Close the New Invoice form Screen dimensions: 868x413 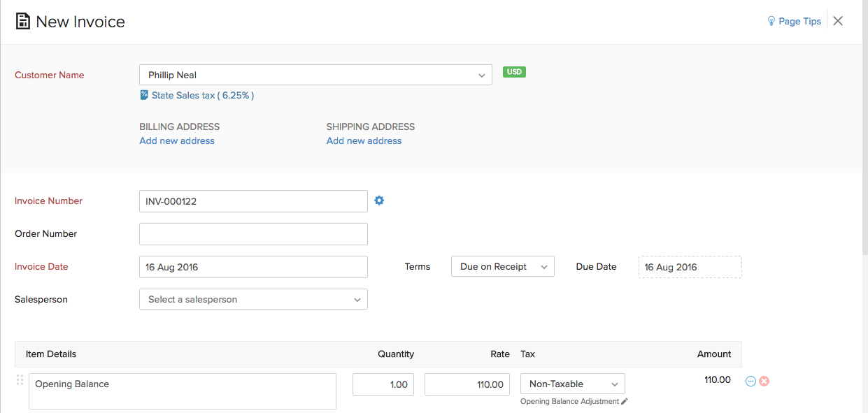click(x=838, y=21)
